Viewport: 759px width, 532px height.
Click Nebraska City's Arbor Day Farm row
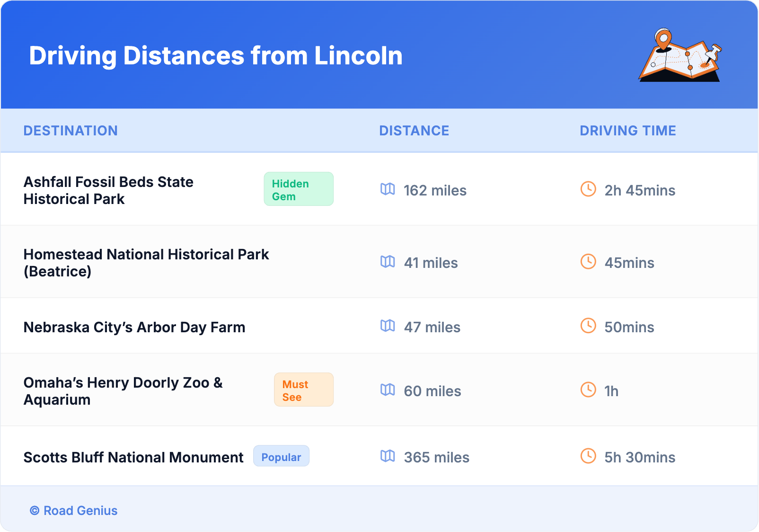pos(134,327)
